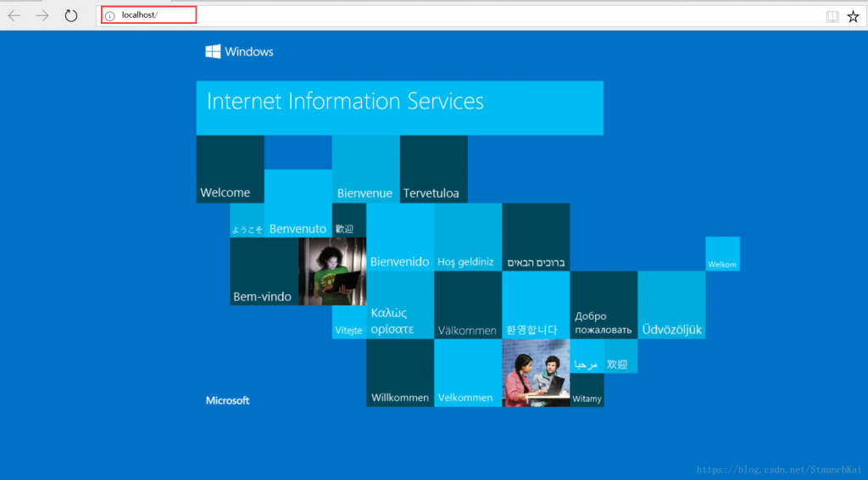Click the Microsoft logo text

(227, 400)
